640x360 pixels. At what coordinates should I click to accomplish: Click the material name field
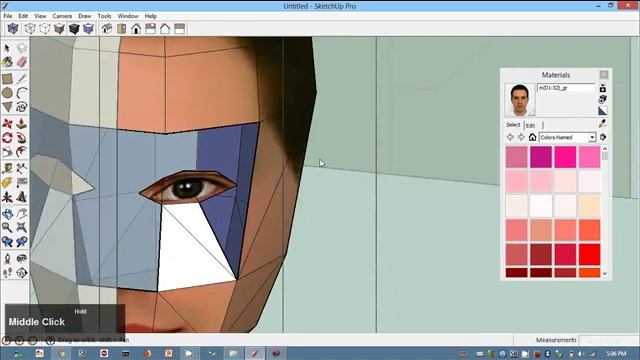566,88
